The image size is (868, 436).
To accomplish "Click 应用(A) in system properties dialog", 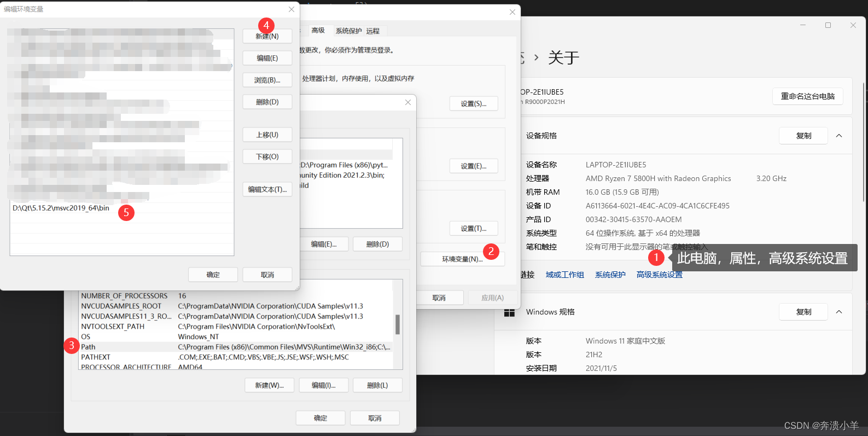I will point(492,298).
